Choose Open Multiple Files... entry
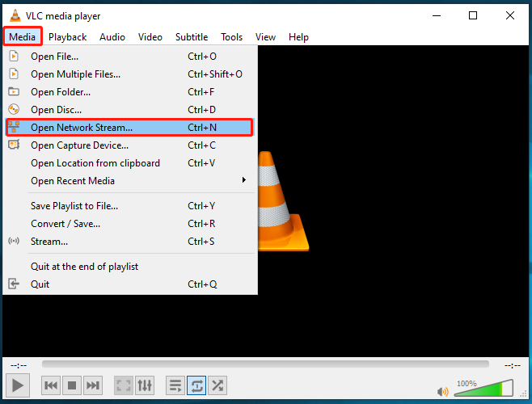532x404 pixels. pyautogui.click(x=130, y=74)
